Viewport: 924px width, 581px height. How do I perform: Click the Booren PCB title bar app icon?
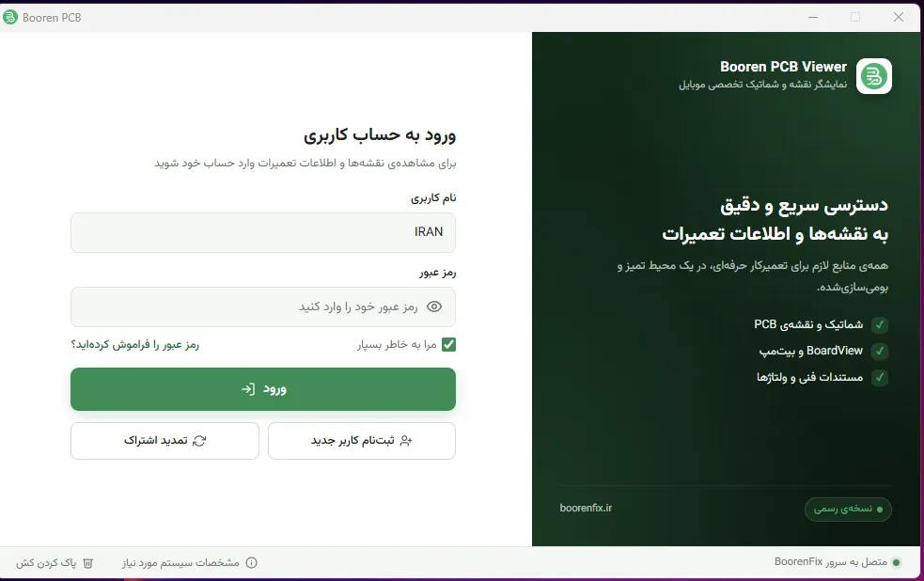point(10,17)
